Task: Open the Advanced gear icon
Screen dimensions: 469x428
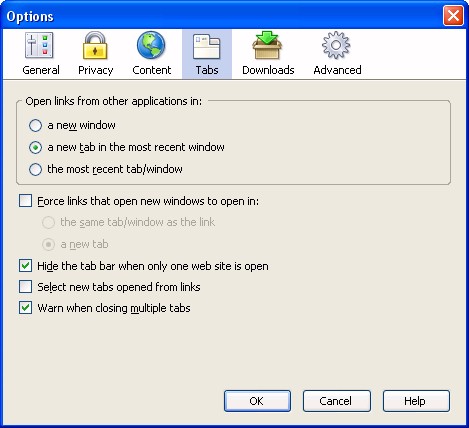Action: coord(336,45)
